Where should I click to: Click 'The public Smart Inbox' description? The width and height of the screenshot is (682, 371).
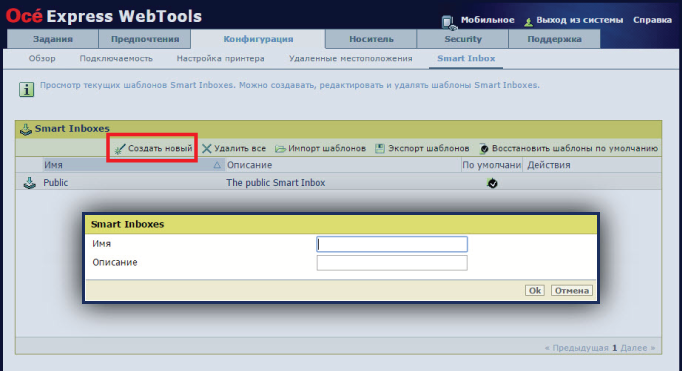tap(276, 183)
